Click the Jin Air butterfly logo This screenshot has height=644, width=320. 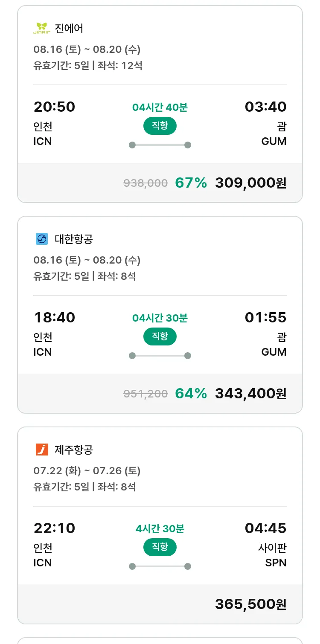[42, 28]
